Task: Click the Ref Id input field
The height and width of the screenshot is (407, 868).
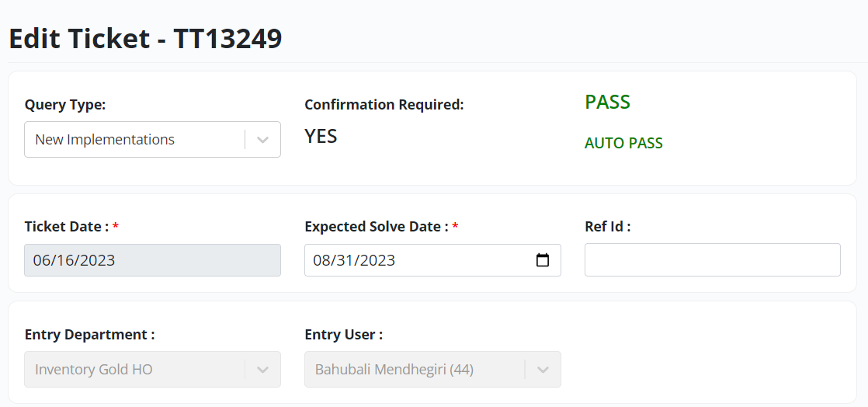Action: point(713,259)
